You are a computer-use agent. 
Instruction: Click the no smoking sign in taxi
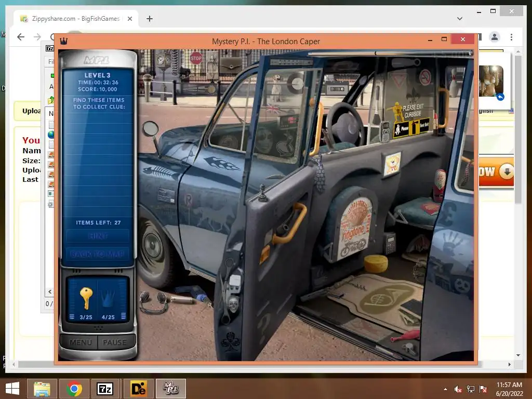coord(425,77)
